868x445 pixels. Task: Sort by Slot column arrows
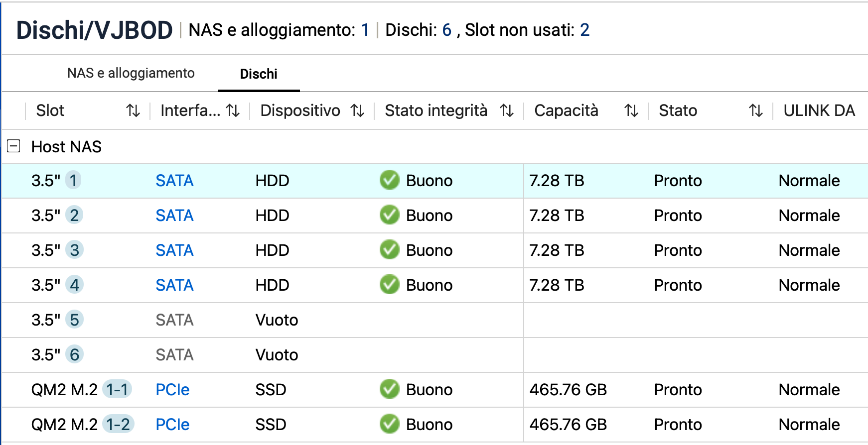pos(133,111)
